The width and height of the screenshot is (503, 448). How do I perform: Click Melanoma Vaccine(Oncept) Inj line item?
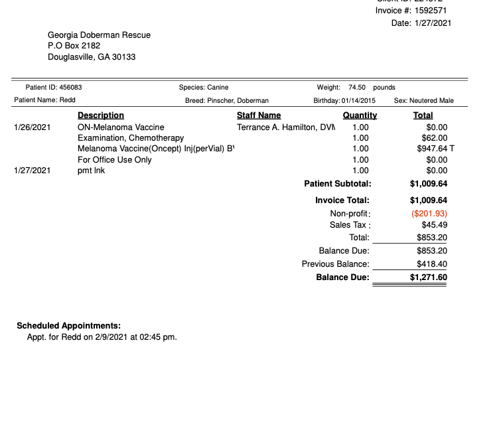tap(156, 149)
